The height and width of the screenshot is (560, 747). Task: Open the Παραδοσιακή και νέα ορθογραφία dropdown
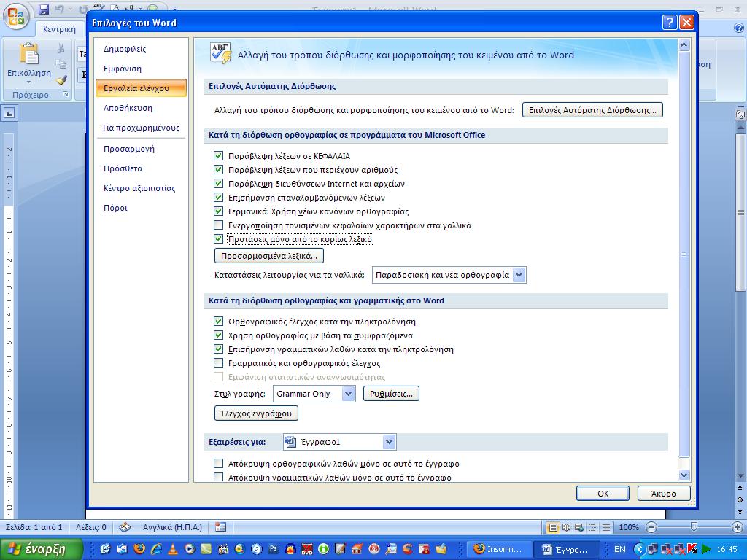519,275
